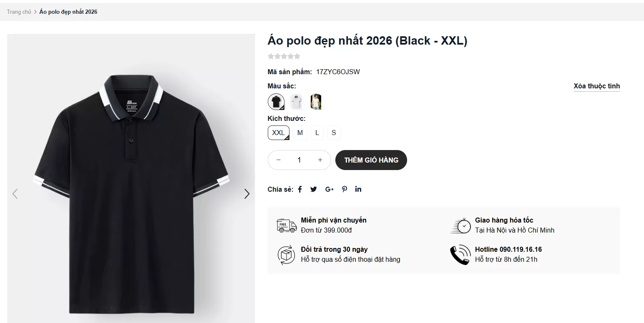Pick size S option

pyautogui.click(x=334, y=133)
